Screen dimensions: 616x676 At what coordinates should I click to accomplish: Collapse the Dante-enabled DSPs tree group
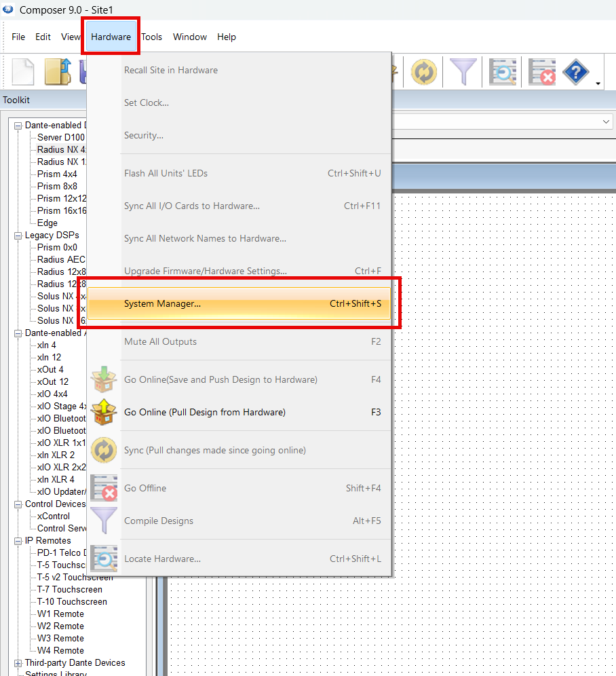tap(18, 126)
